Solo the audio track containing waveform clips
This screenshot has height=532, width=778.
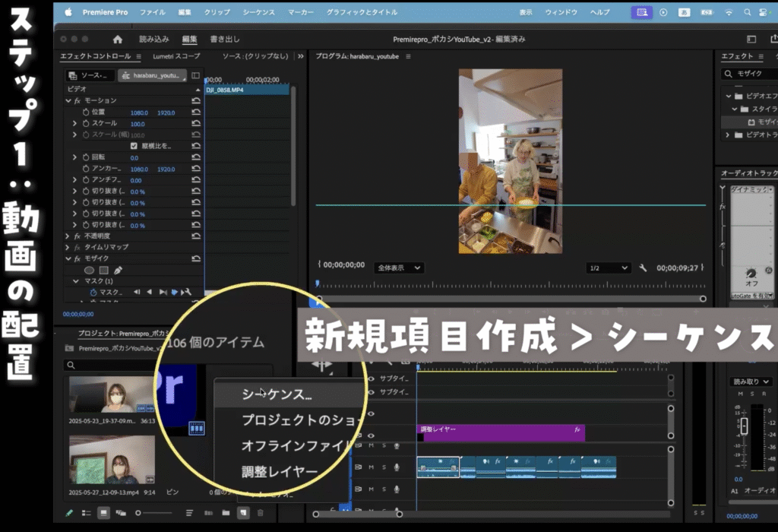pyautogui.click(x=384, y=467)
